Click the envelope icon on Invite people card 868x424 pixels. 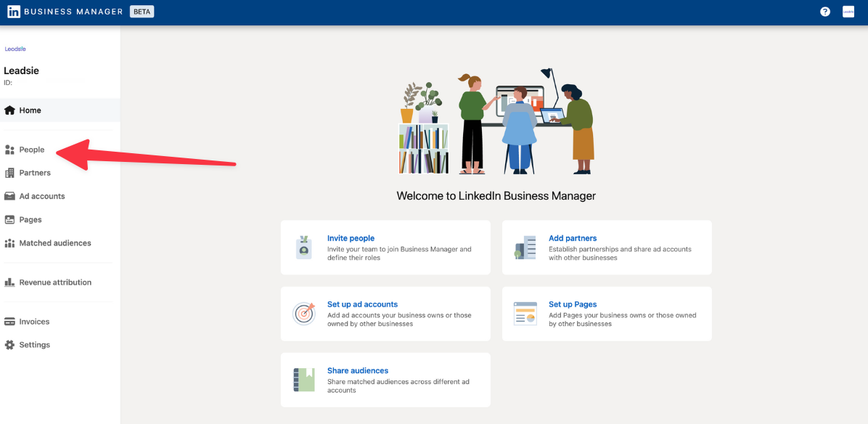[304, 247]
